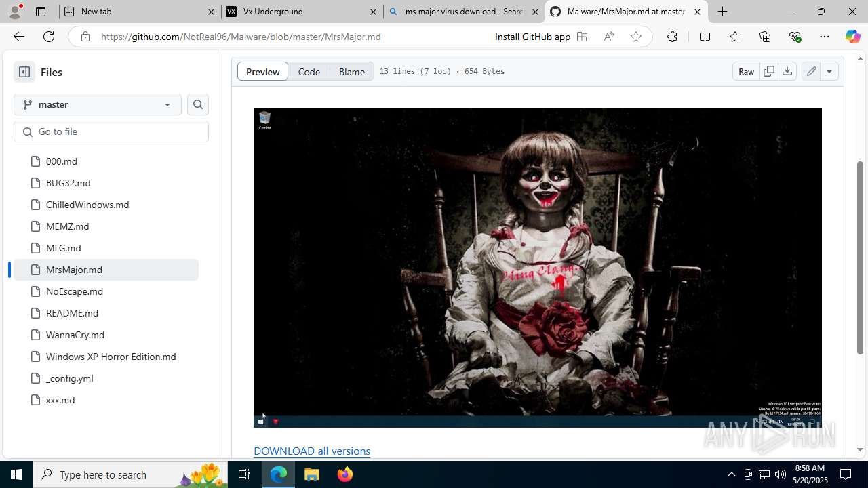Open 000.md in file tree
The width and height of the screenshot is (868, 488).
pyautogui.click(x=62, y=161)
